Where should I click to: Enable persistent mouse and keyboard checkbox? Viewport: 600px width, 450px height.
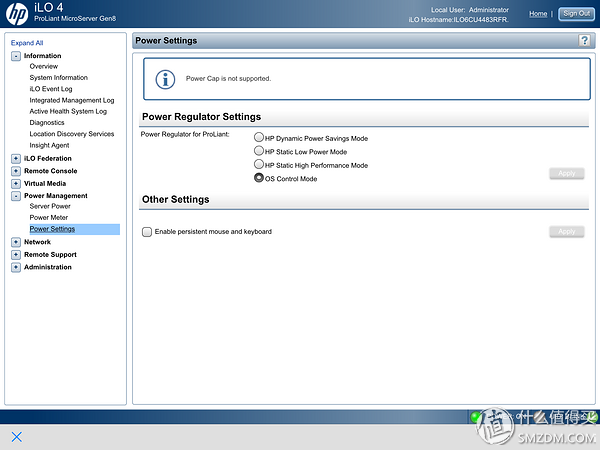pos(147,232)
